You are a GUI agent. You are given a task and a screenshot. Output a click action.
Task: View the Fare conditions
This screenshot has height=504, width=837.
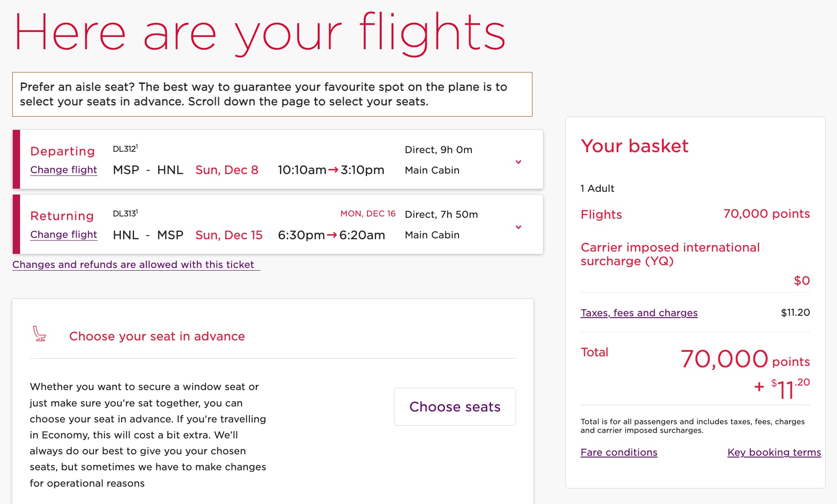(619, 452)
